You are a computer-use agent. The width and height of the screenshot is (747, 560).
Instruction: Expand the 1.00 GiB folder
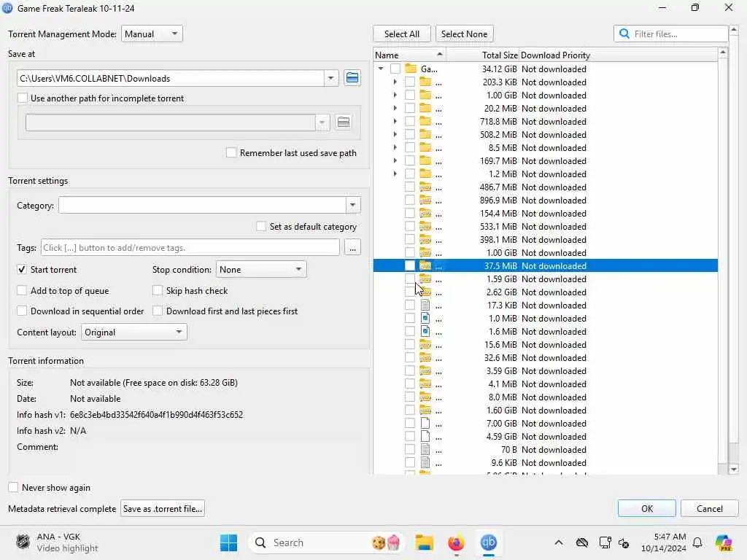pyautogui.click(x=395, y=96)
